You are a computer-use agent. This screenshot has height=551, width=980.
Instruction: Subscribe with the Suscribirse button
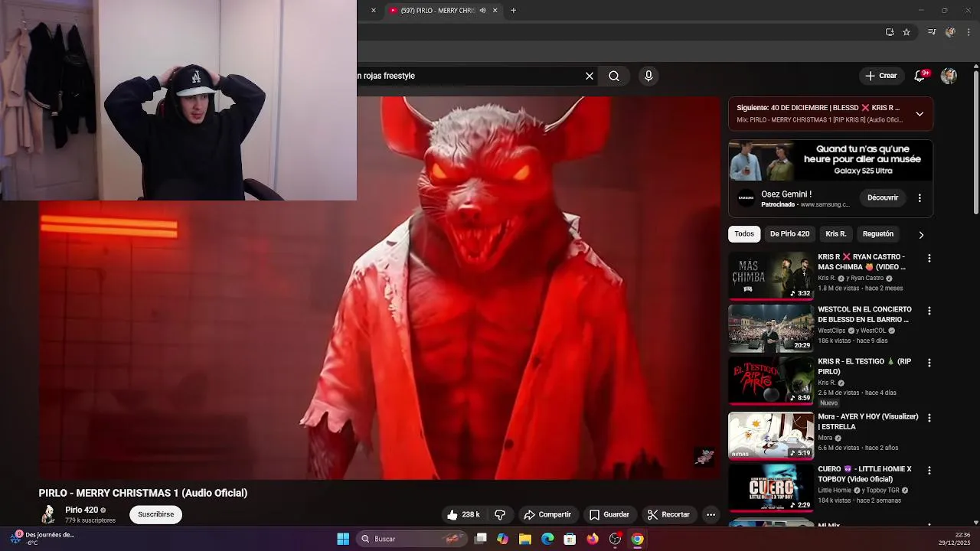[x=156, y=514]
